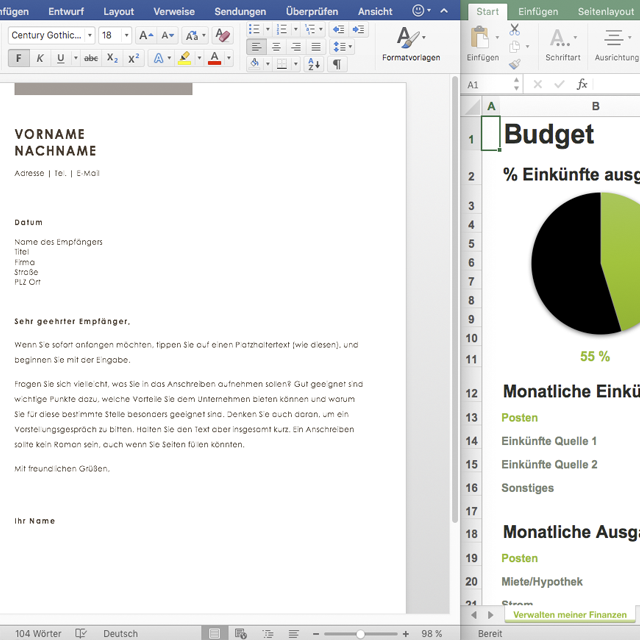The image size is (640, 640).
Task: Show paragraph marks with pilcrow icon
Action: coord(337,64)
